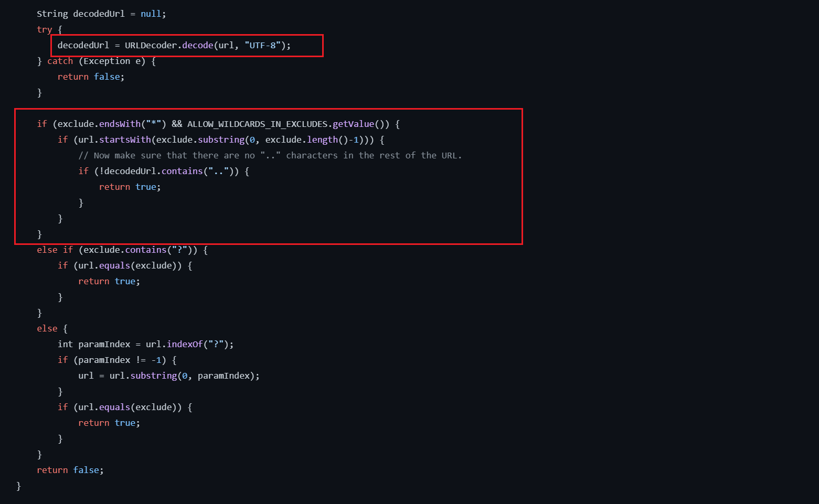Screen dimensions: 819x504
Task: Click the comment about ".." characters
Action: [x=270, y=155]
